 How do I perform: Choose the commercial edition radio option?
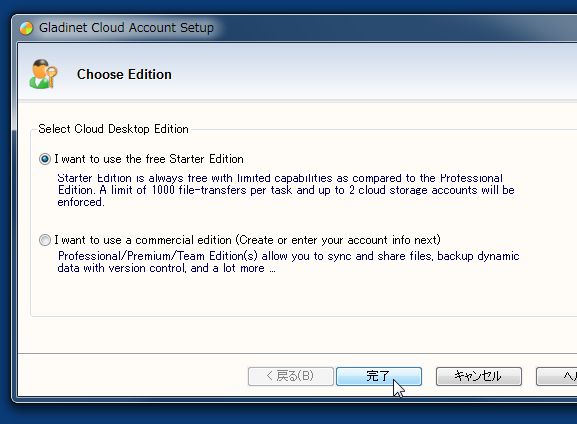point(45,240)
